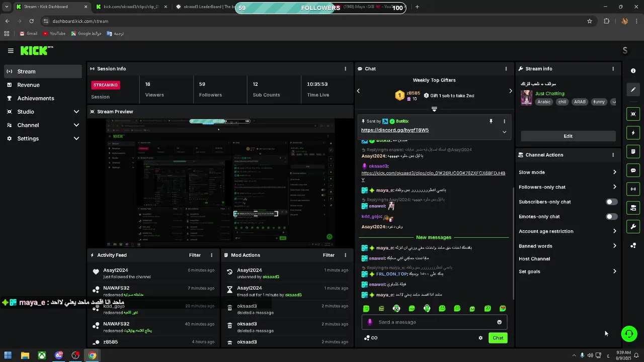
Task: Expand the pinned discord message chevron
Action: tap(504, 132)
